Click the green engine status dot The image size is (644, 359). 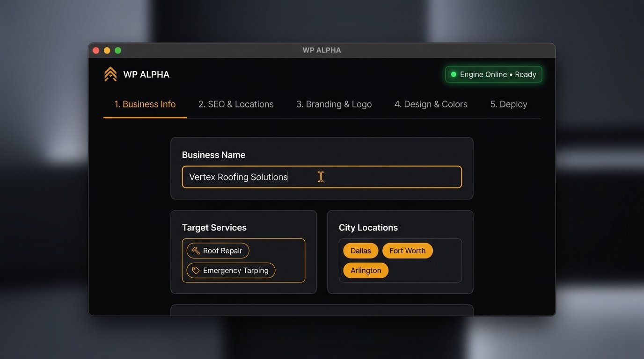pos(453,74)
